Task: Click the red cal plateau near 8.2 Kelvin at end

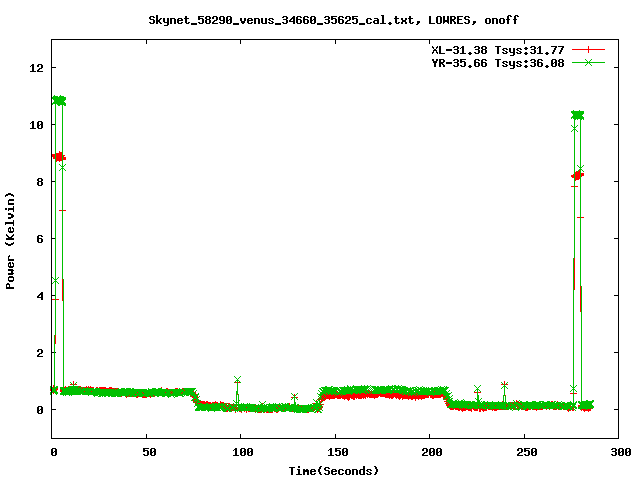Action: tap(578, 176)
